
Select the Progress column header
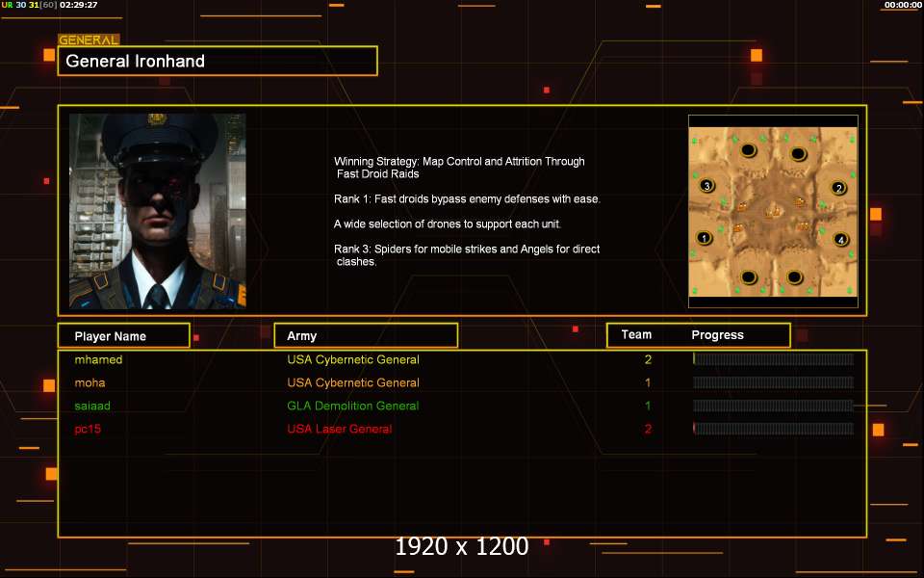coord(717,335)
